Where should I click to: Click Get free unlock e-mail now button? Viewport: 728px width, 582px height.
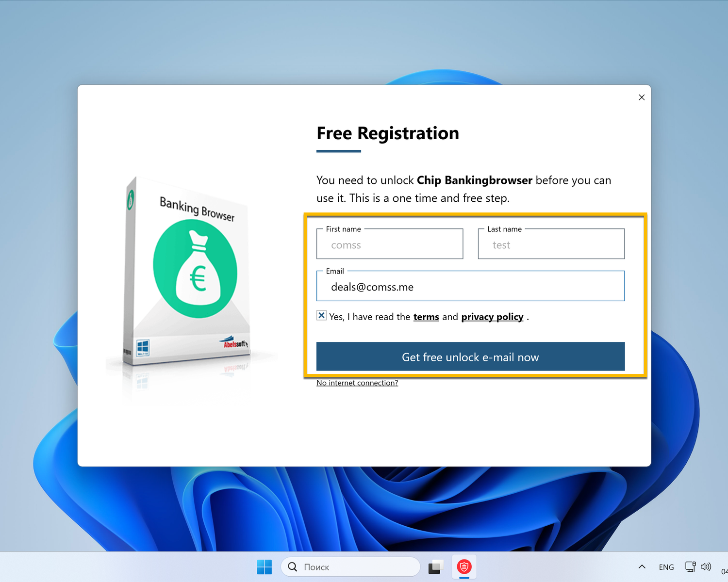470,356
